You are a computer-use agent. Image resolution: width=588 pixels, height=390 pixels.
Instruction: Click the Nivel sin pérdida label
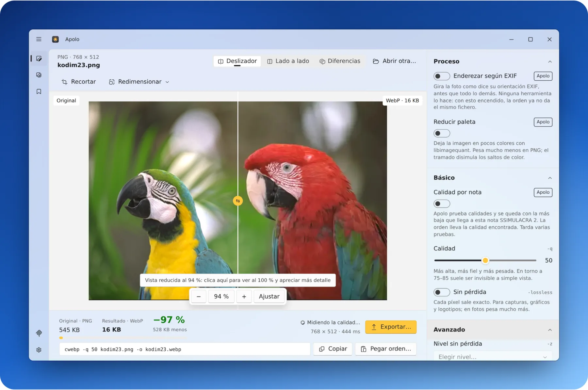pyautogui.click(x=458, y=344)
